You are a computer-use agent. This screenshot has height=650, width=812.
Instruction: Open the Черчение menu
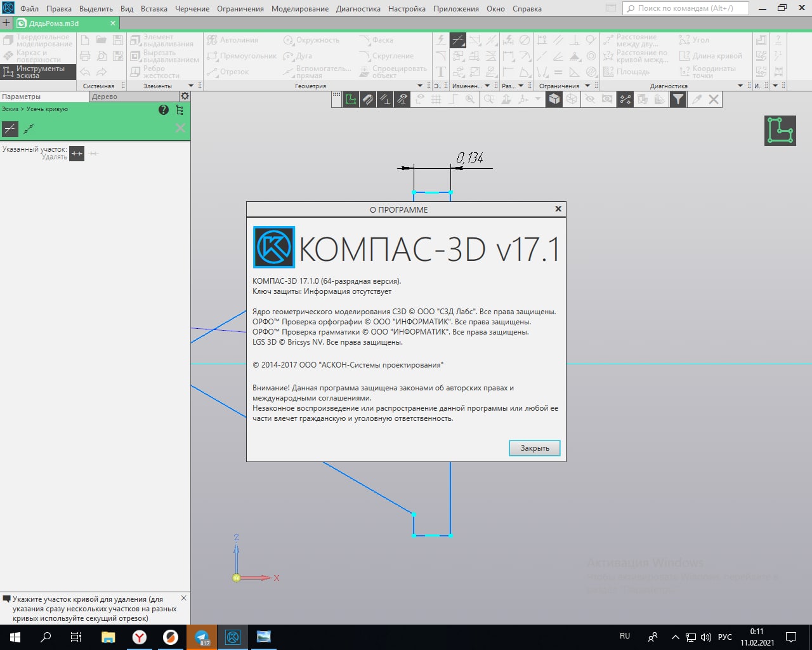(x=192, y=9)
